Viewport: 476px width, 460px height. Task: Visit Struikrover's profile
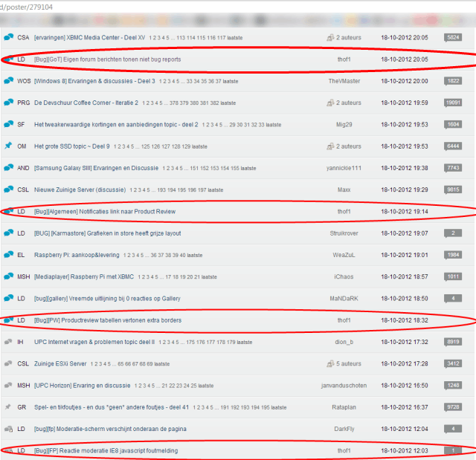coord(344,233)
